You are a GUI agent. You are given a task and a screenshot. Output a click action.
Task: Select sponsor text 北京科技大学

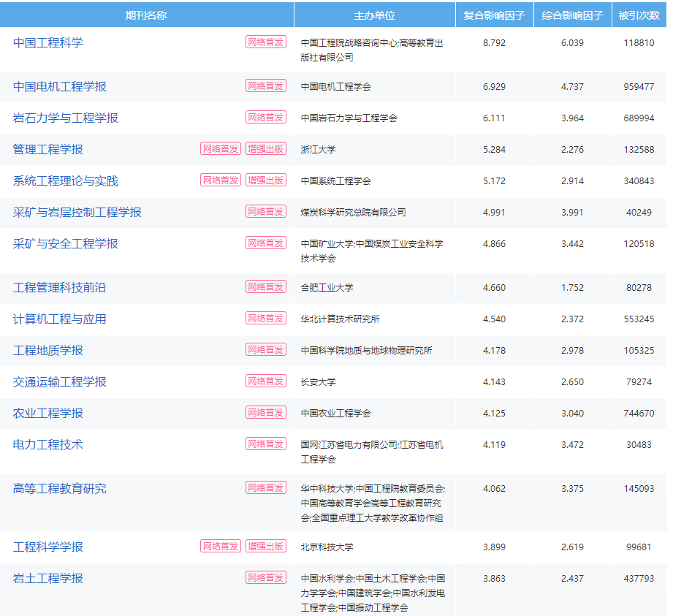(x=327, y=547)
